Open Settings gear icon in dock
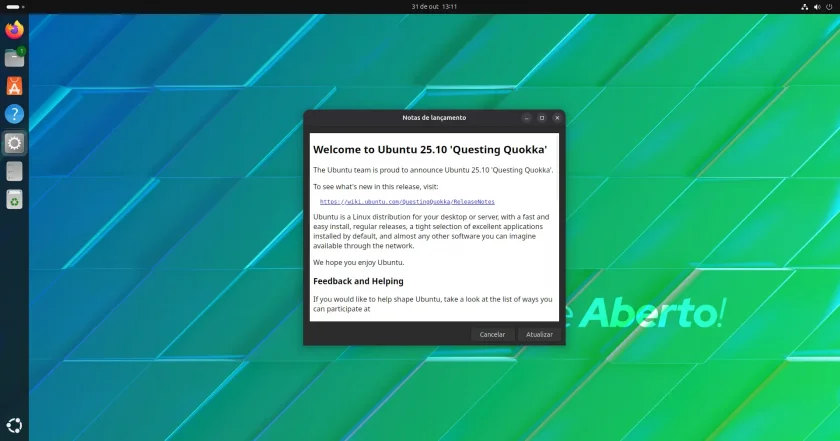Viewport: 840px width, 441px height. coord(14,143)
